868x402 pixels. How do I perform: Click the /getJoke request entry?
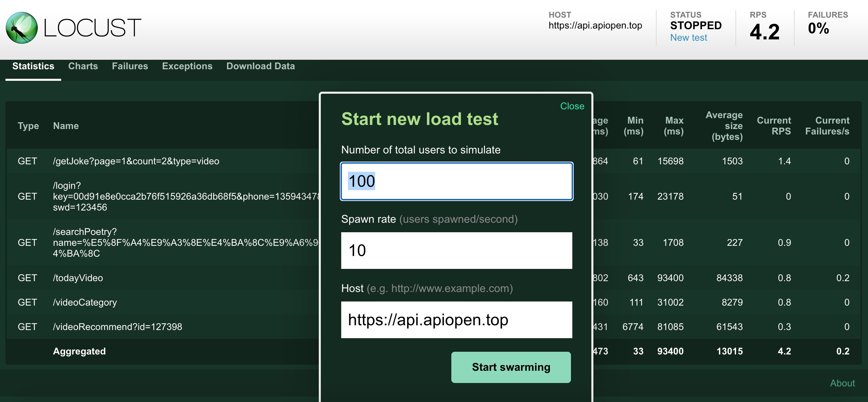(136, 161)
